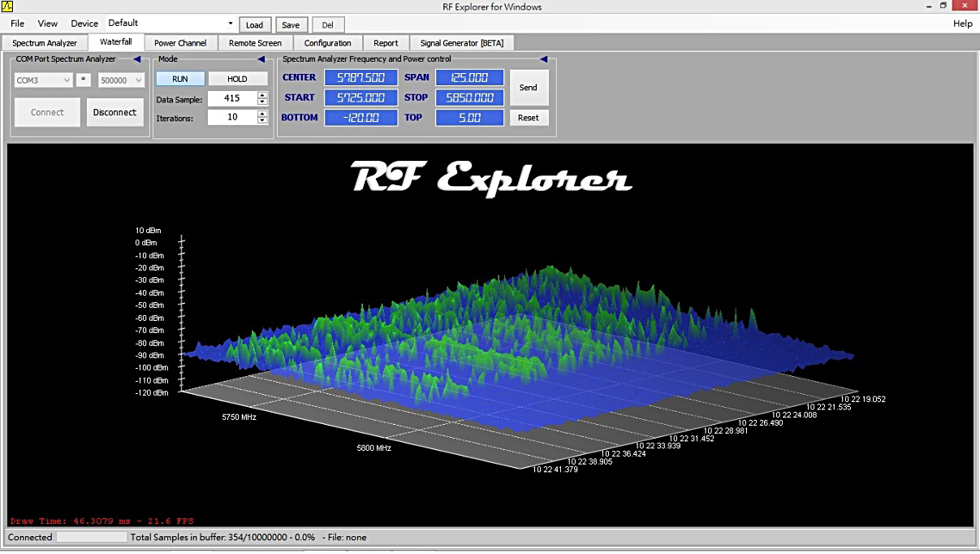Switch to the Report tab
Image resolution: width=980 pixels, height=554 pixels.
coord(386,43)
